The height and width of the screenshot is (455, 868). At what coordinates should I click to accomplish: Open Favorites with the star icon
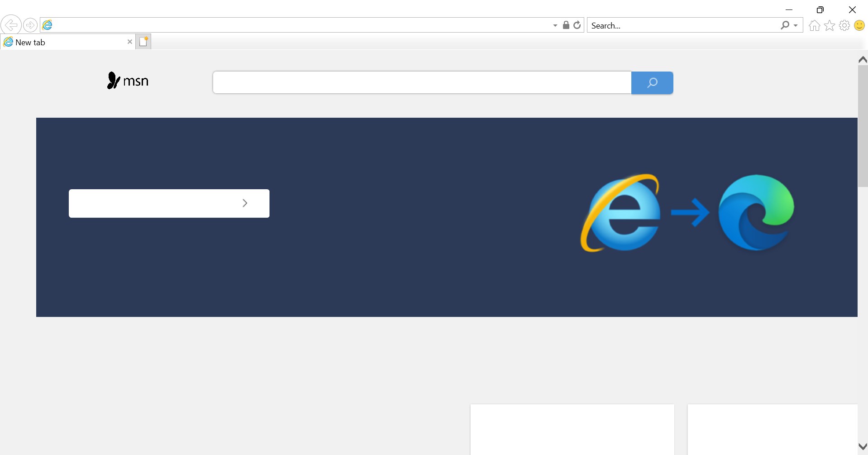[829, 26]
